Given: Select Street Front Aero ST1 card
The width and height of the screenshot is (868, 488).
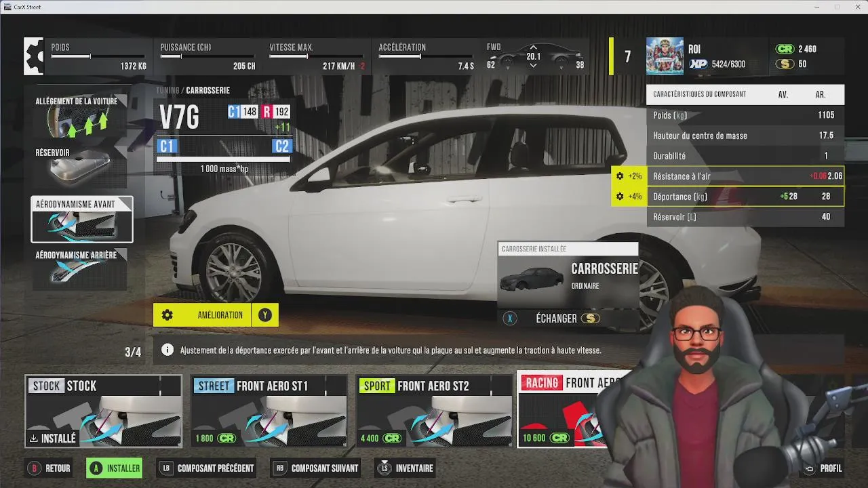Looking at the screenshot, I should coord(269,411).
